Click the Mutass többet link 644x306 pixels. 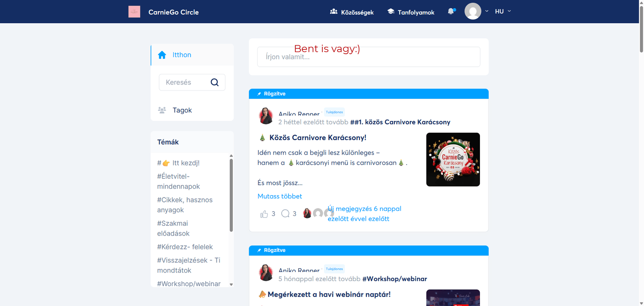[x=280, y=196]
